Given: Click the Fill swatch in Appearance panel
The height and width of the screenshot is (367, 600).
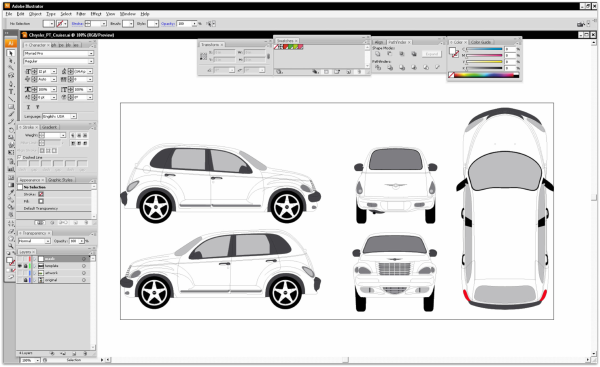Looking at the screenshot, I should [41, 201].
